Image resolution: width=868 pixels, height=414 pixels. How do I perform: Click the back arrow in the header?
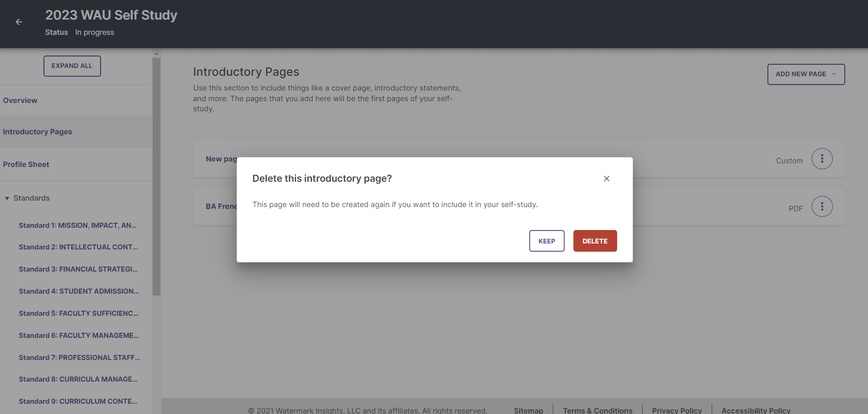tap(19, 22)
